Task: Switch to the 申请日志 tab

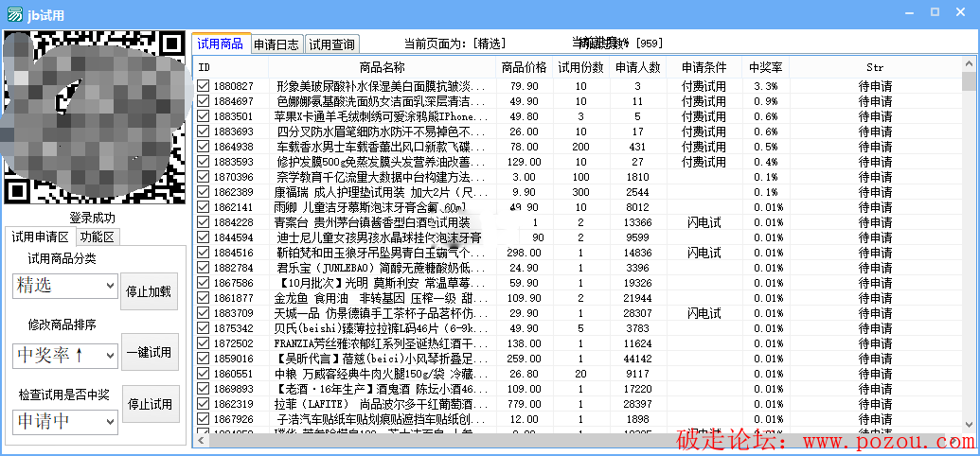Action: (x=276, y=44)
